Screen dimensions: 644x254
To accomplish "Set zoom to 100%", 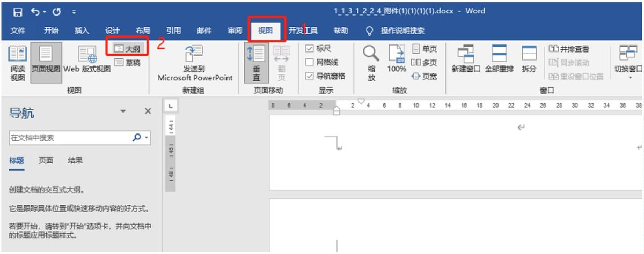I will click(397, 60).
